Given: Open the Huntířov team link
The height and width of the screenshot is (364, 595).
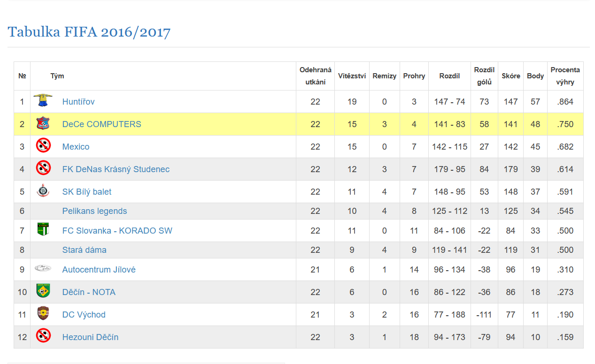Looking at the screenshot, I should (78, 102).
